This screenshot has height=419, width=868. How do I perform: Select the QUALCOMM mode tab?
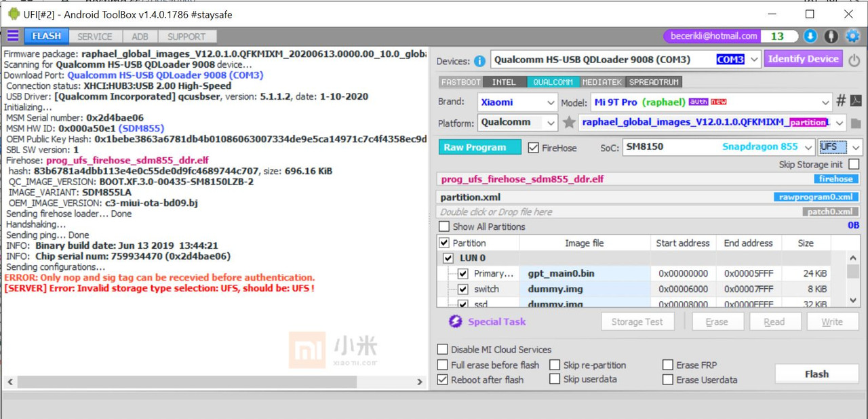click(553, 82)
